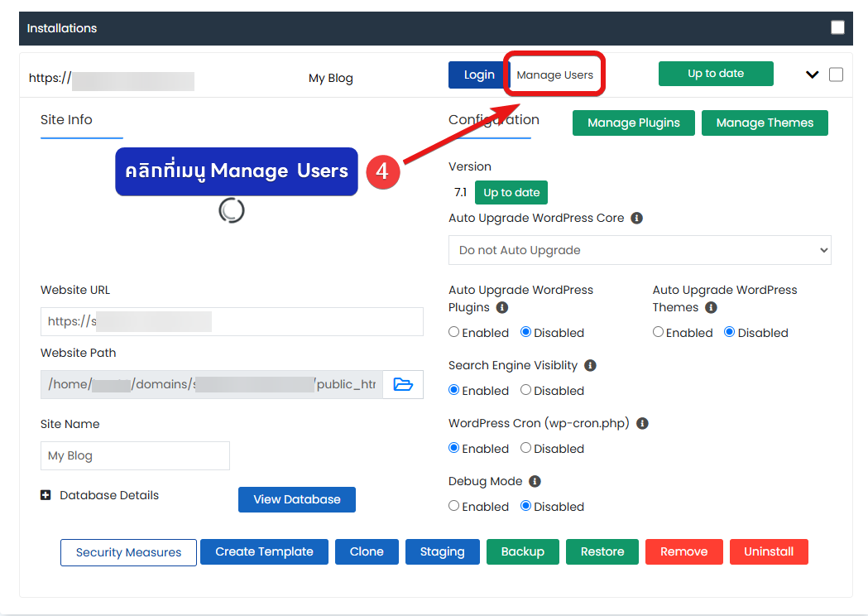This screenshot has height=616, width=868.
Task: Select Enabled for Search Engine Visiblity
Action: 454,390
